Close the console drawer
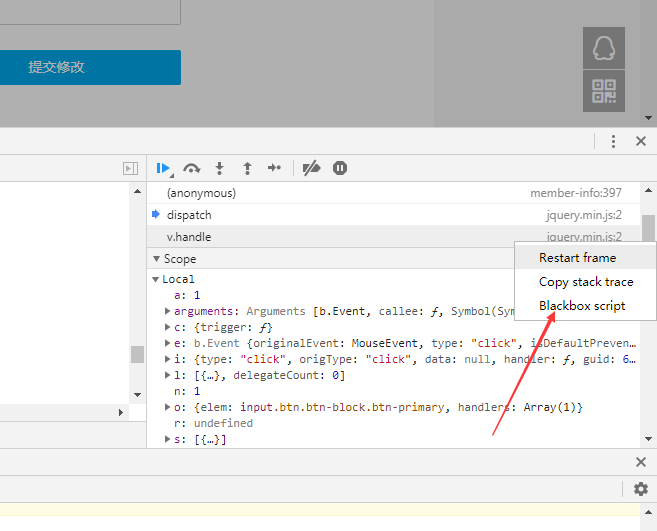Viewport: 657px width, 531px height. click(641, 462)
